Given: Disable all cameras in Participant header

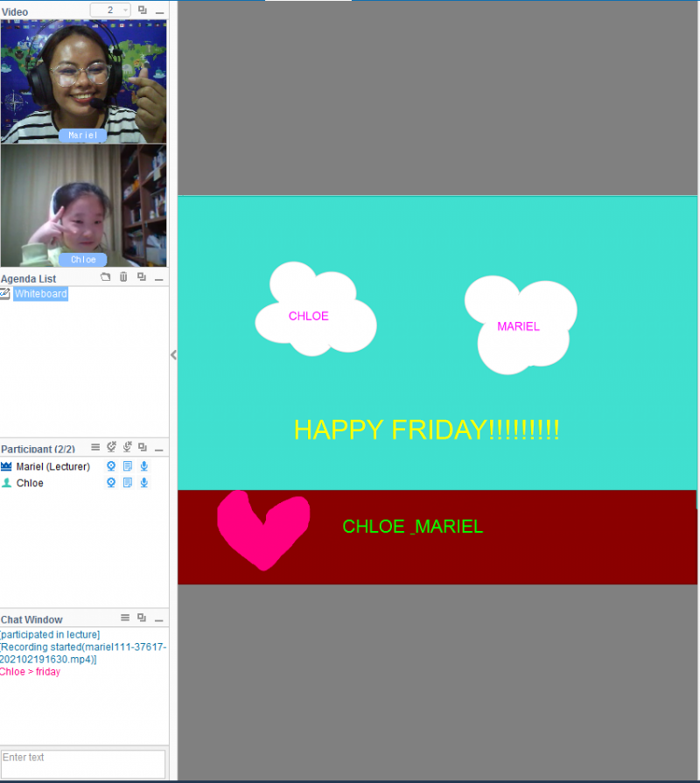Looking at the screenshot, I should pos(112,448).
